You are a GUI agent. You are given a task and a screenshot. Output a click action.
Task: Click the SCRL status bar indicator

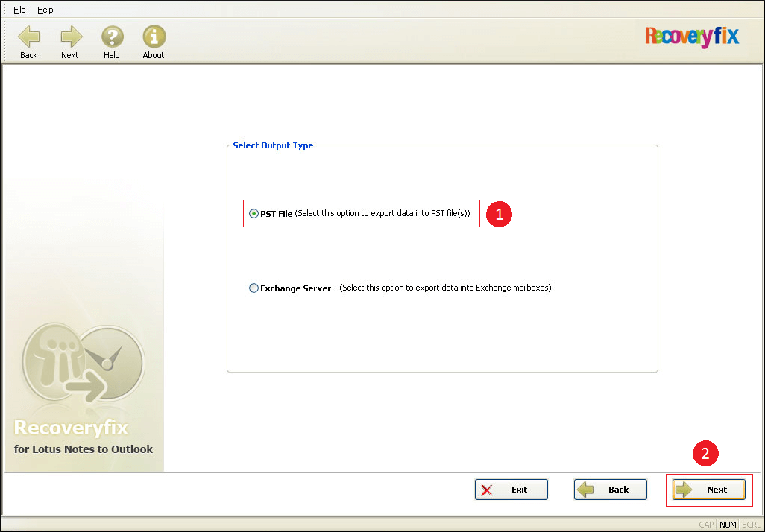[751, 525]
